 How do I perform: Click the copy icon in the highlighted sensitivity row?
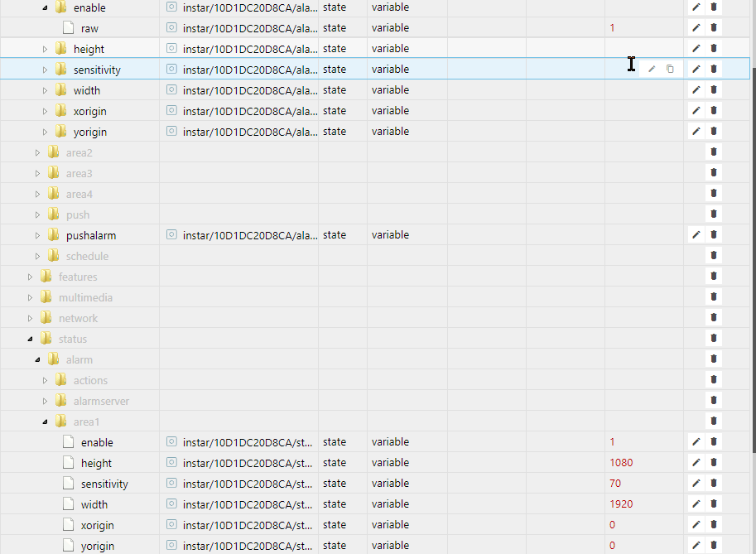pos(670,70)
